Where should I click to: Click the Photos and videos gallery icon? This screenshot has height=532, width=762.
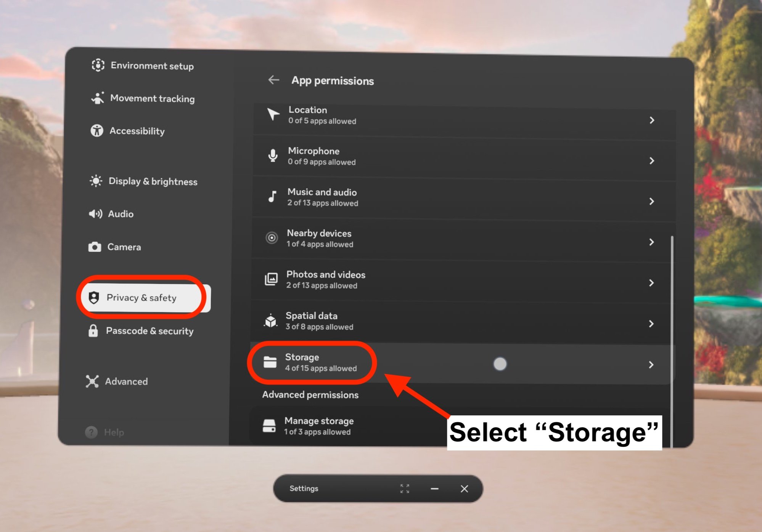pos(271,279)
